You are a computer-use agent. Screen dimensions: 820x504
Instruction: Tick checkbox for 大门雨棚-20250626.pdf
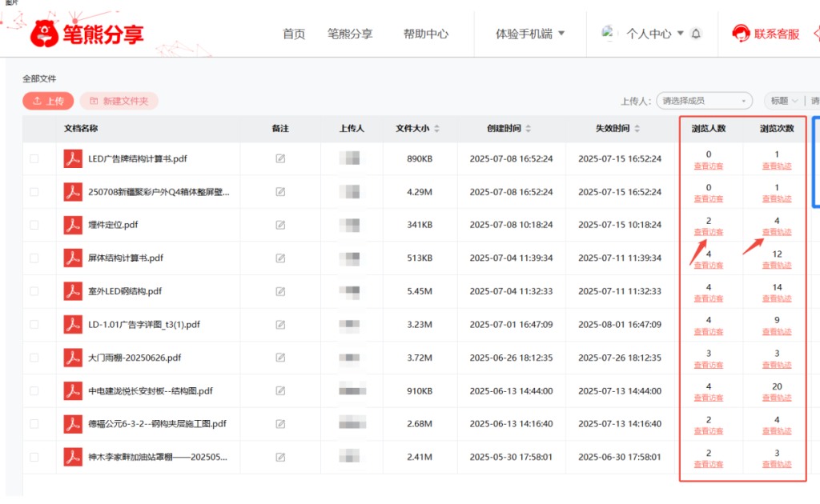click(x=34, y=358)
